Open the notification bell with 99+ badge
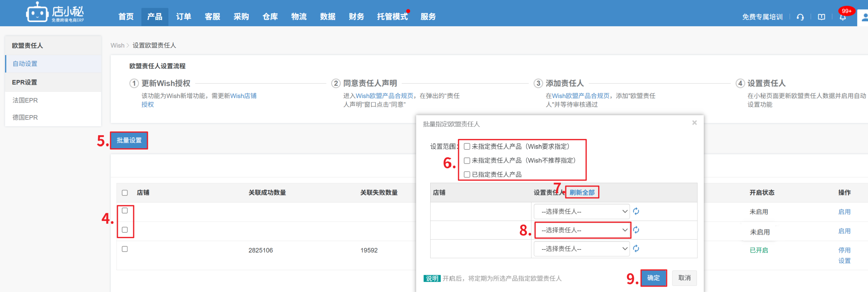Image resolution: width=868 pixels, height=292 pixels. click(x=842, y=17)
